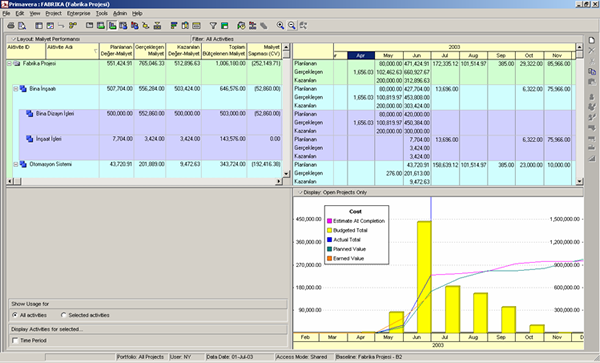Select the pressed Activity Usage Spreadsheet icon
Viewport: 600px width, 363px height.
coord(112,26)
